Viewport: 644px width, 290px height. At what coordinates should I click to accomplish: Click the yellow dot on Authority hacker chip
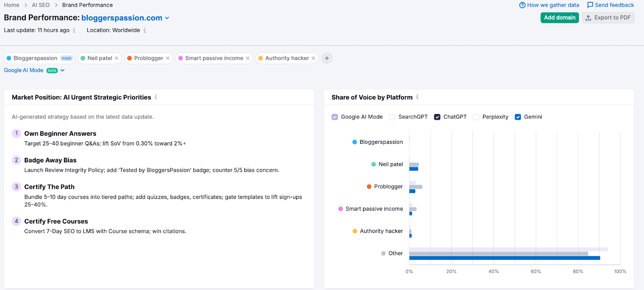point(260,58)
